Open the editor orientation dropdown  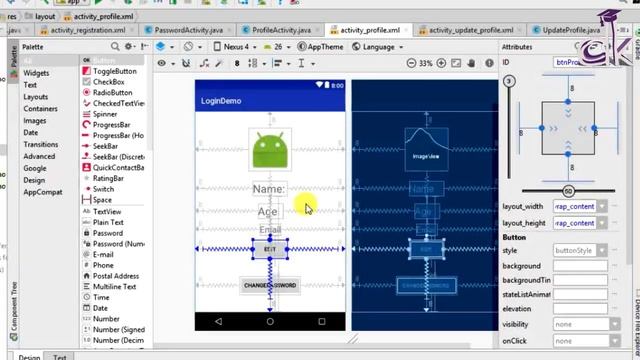tap(192, 47)
